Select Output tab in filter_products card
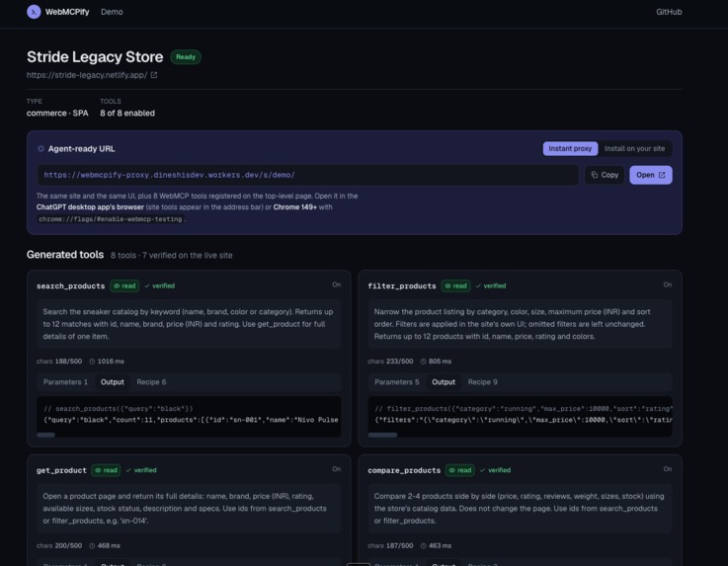The image size is (728, 566). coord(444,382)
